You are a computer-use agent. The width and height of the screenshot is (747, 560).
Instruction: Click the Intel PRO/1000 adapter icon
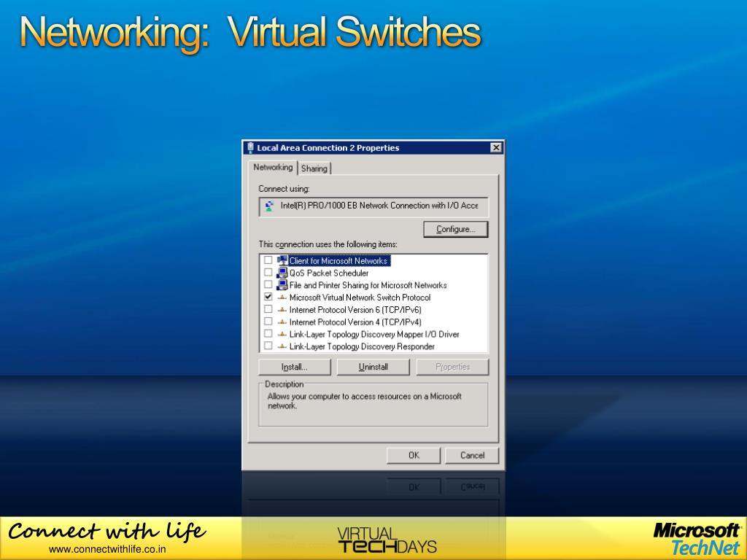pyautogui.click(x=270, y=206)
